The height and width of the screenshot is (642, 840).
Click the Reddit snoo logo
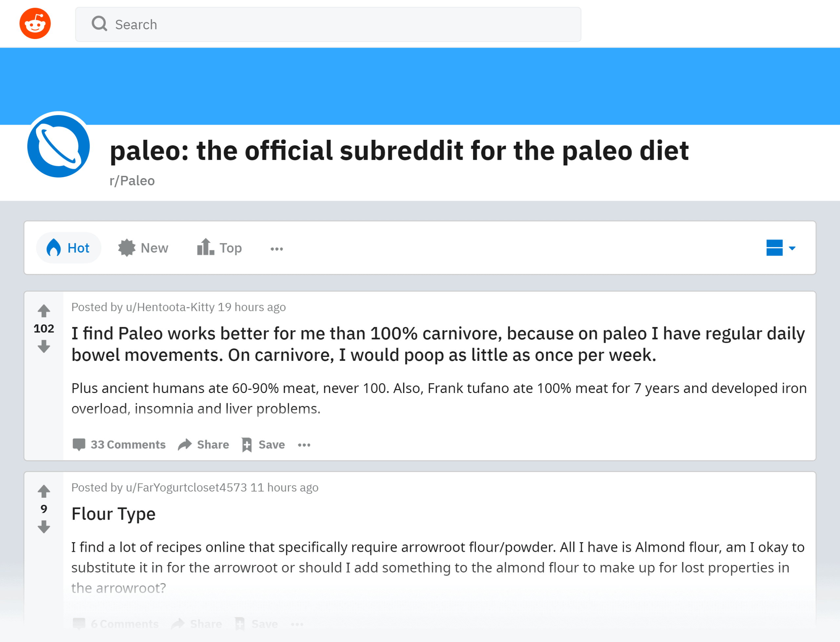click(x=35, y=23)
